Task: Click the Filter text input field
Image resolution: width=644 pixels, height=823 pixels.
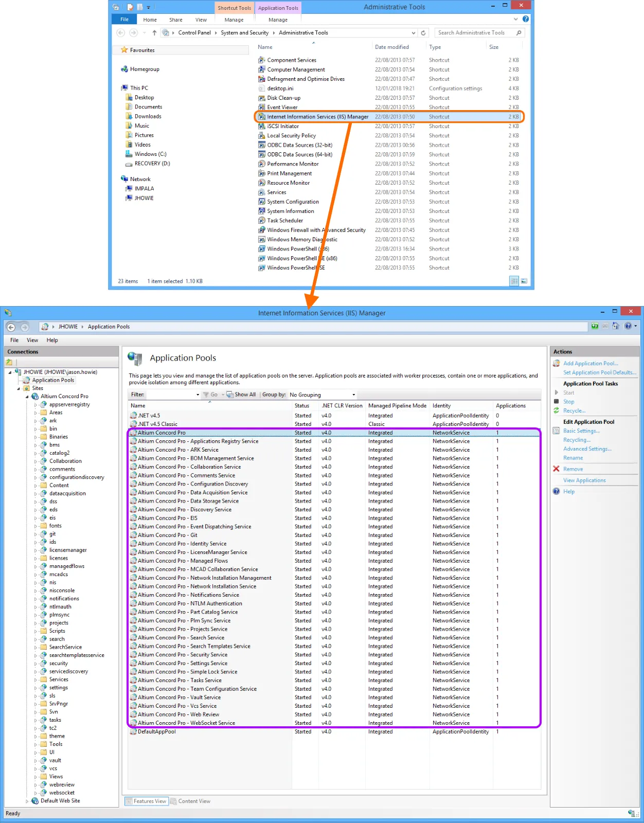Action: 170,395
